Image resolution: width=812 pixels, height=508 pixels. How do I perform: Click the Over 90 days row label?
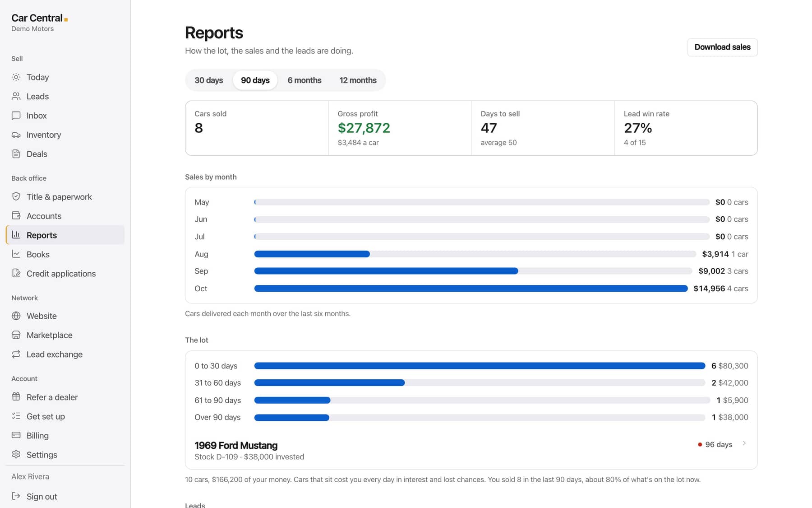coord(217,417)
